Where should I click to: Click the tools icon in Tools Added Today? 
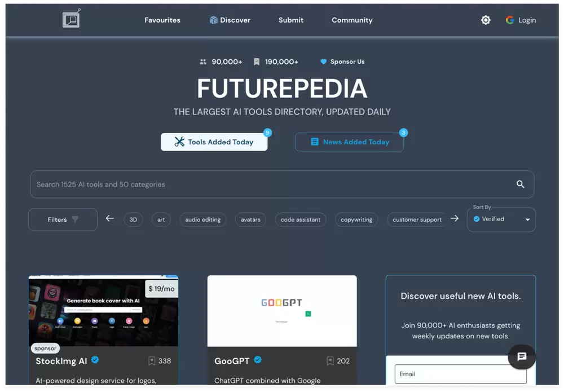pyautogui.click(x=179, y=142)
